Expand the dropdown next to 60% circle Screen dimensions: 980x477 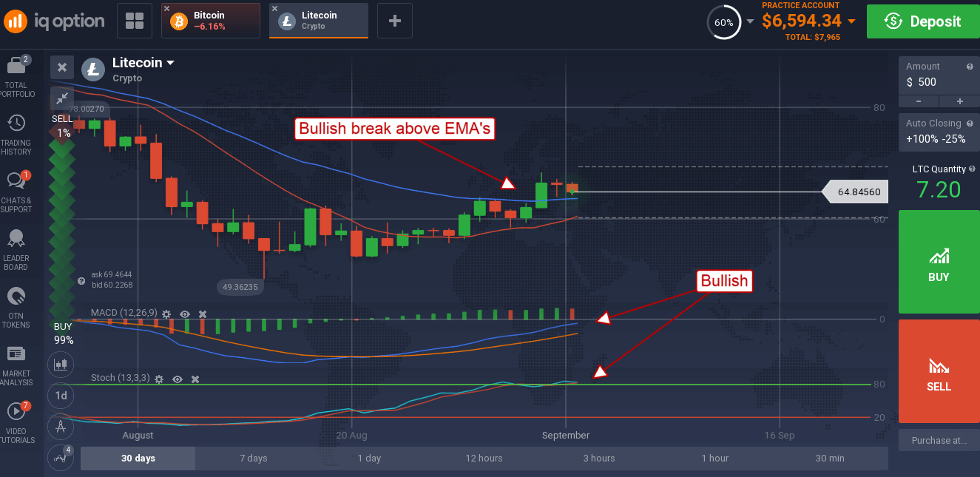(750, 21)
